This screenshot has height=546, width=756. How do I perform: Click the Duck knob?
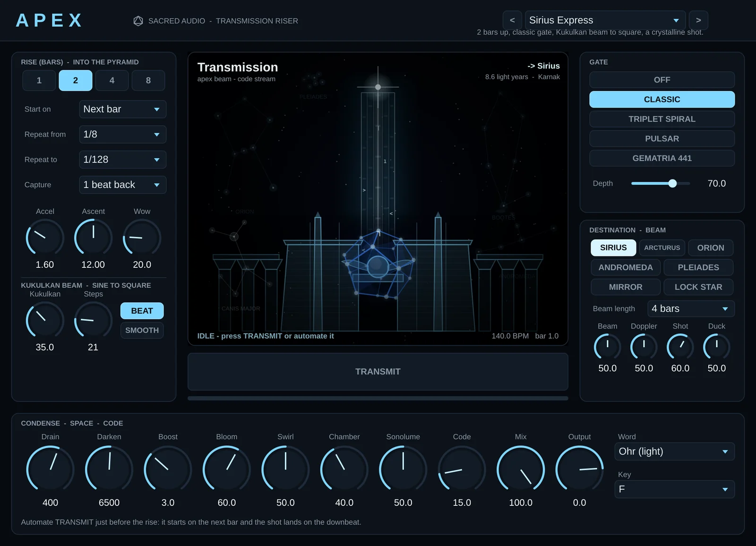pyautogui.click(x=717, y=347)
